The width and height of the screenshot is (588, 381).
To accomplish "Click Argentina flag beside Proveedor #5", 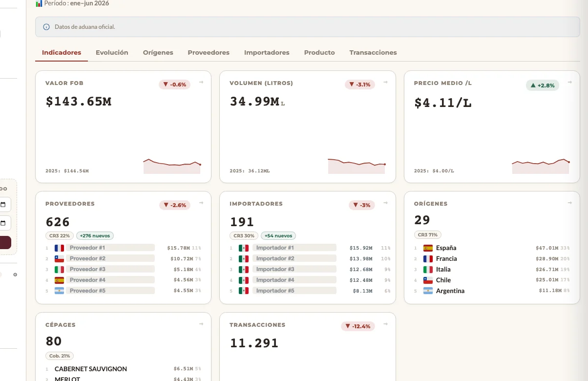I will pos(59,291).
